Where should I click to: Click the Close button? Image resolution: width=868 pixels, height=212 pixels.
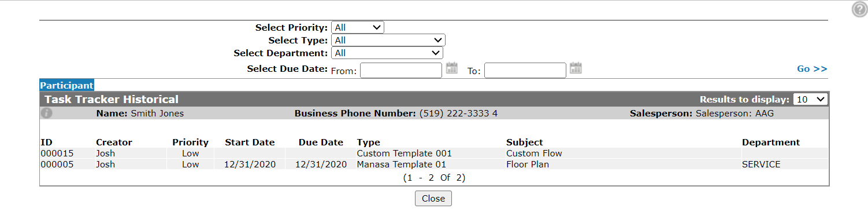pos(433,198)
